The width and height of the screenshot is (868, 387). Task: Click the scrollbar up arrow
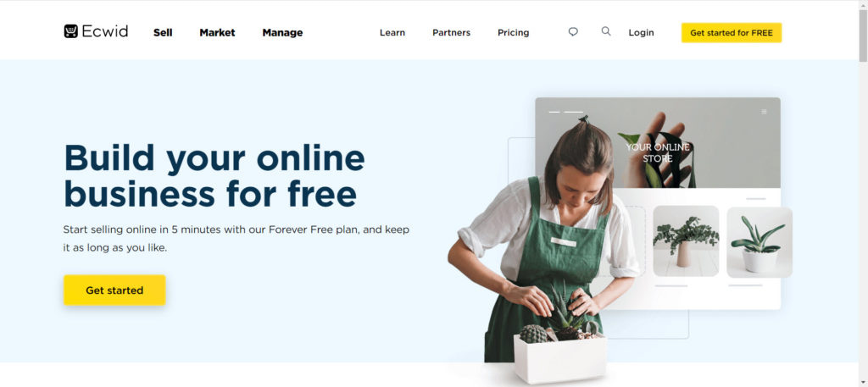click(x=863, y=4)
